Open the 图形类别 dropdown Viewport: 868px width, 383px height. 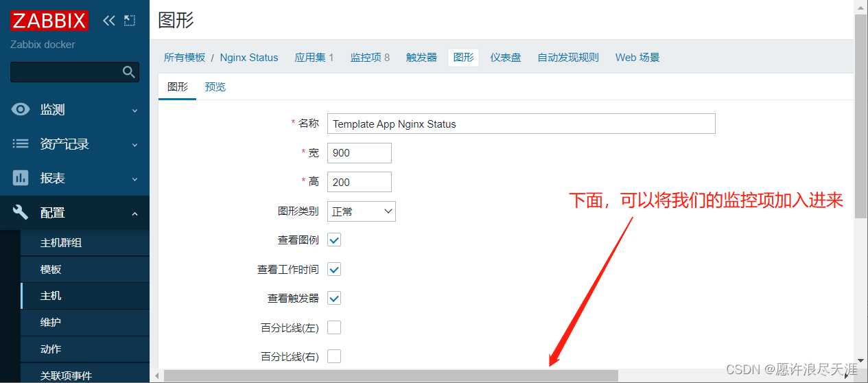(x=362, y=211)
